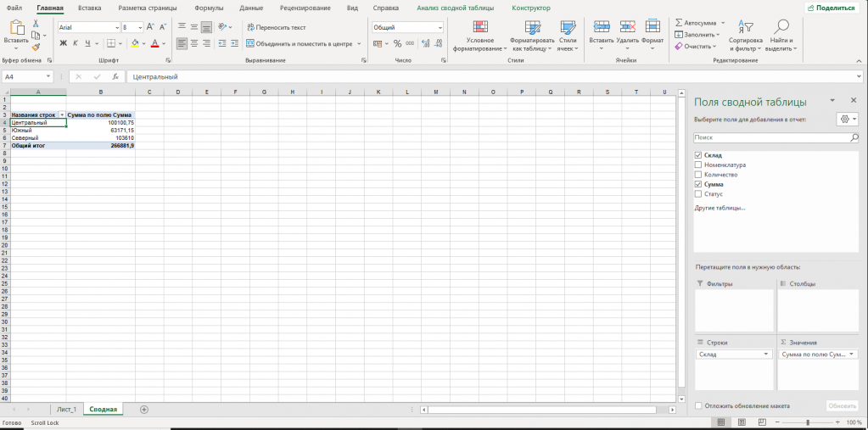Switch to the Формулы ribbon tab

point(210,8)
